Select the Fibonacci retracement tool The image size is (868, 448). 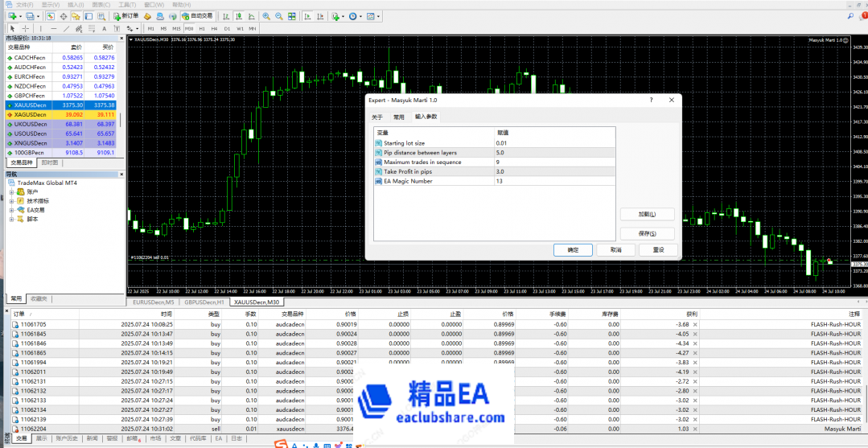tap(92, 28)
